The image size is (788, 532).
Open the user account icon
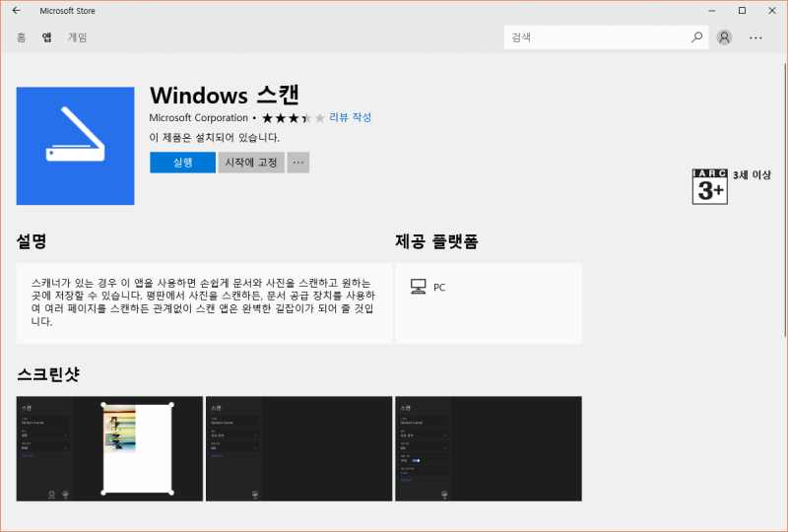[x=724, y=37]
